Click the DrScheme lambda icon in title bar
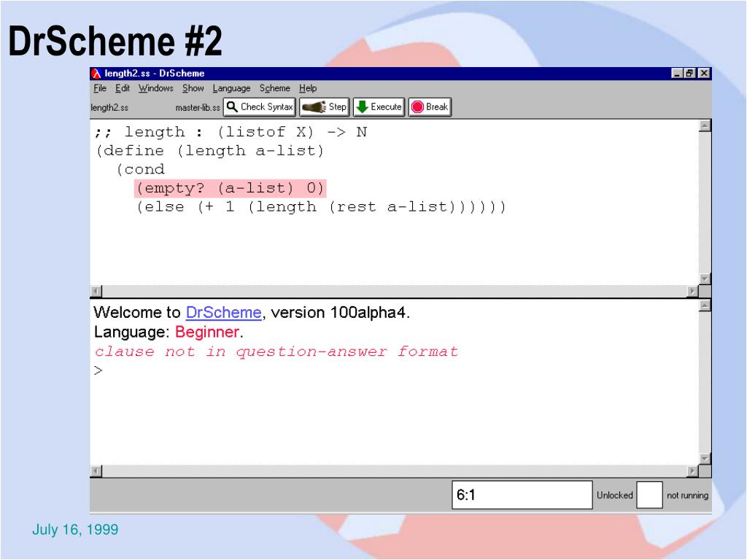 97,74
